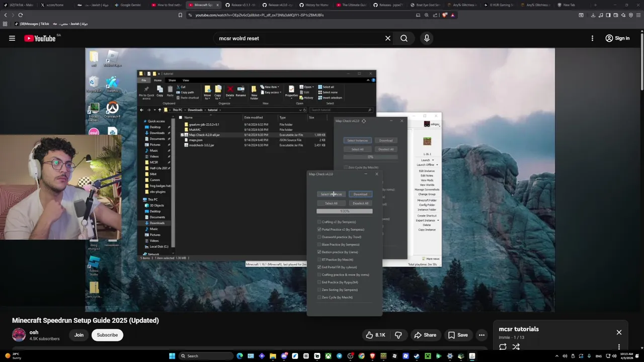Click New folder icon in Explorer ribbon

[x=254, y=92]
